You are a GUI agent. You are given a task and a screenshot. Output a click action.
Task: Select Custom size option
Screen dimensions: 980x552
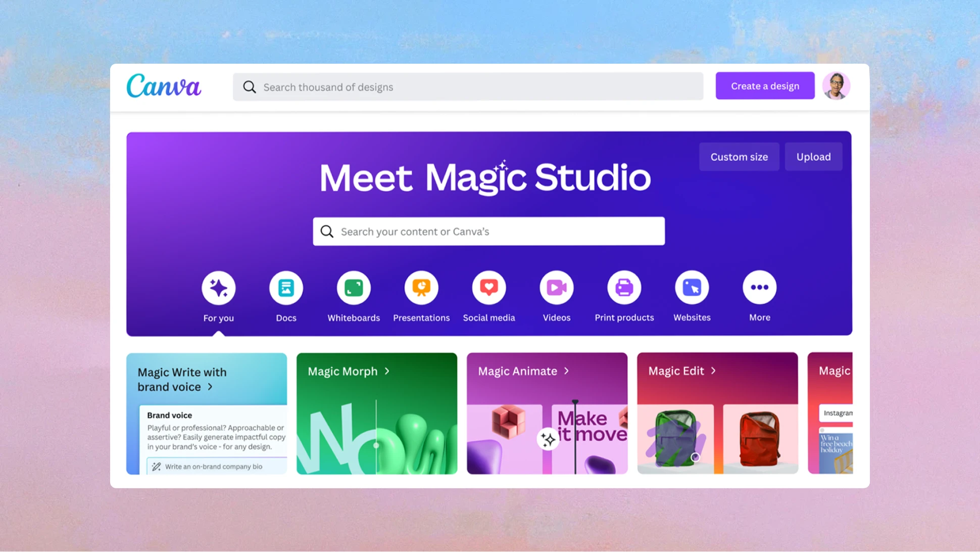click(x=739, y=156)
